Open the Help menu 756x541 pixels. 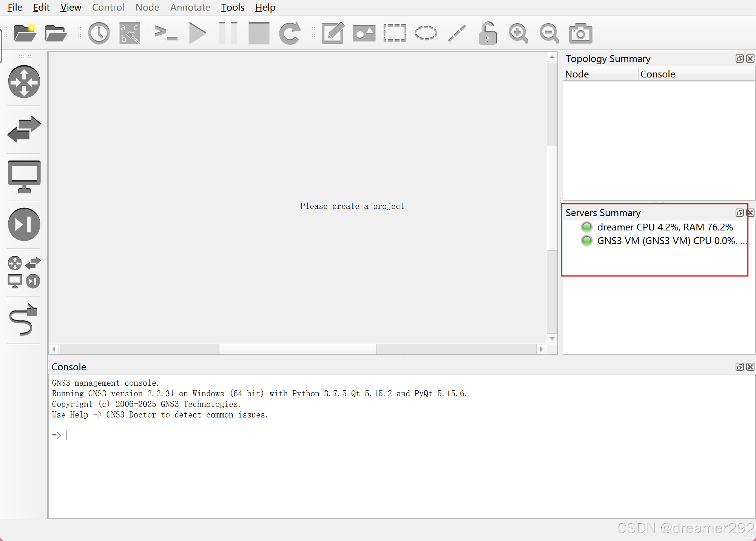(265, 7)
